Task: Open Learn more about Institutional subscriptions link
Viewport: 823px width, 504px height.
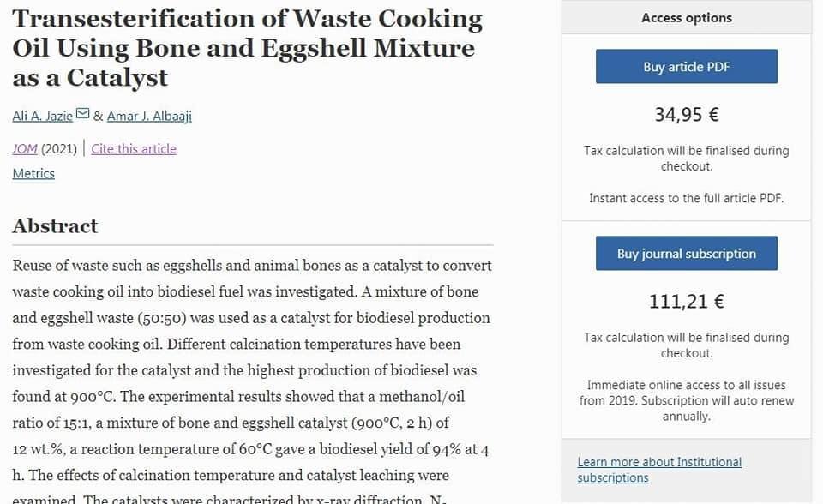Action: pyautogui.click(x=659, y=470)
